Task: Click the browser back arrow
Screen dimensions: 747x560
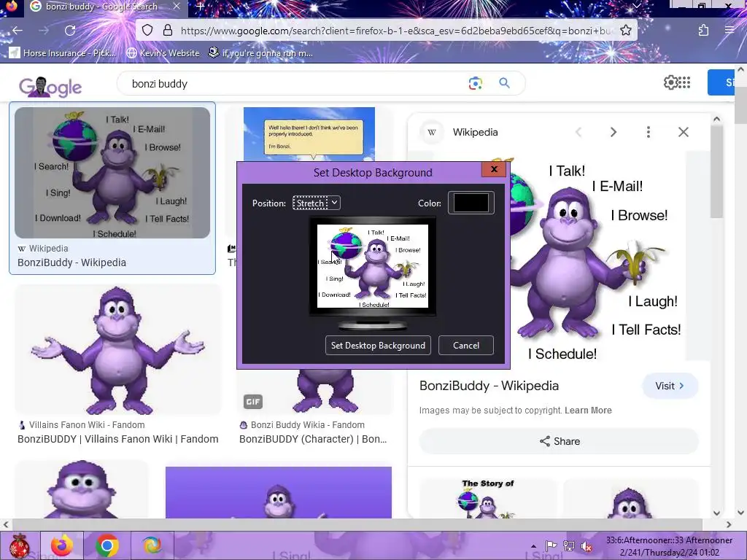Action: point(18,31)
